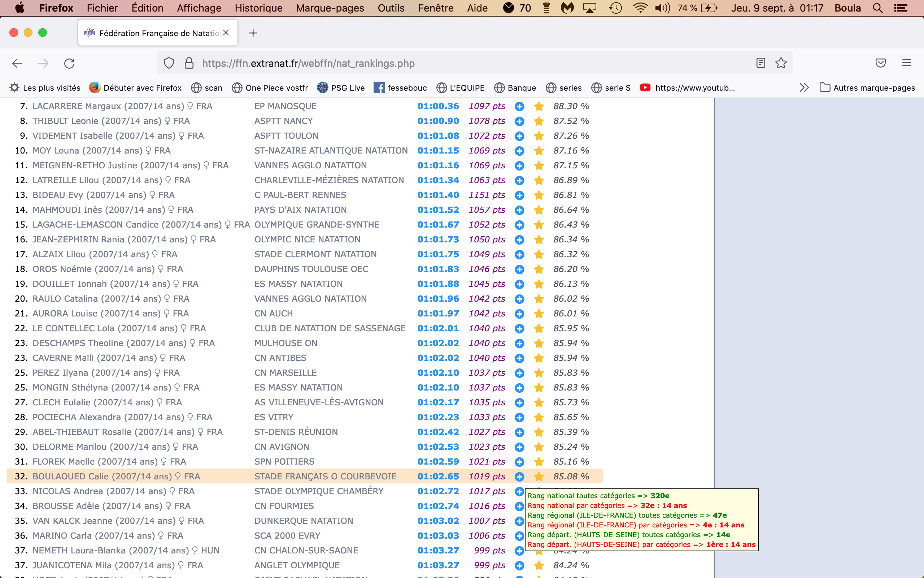Open Débuter avec Firefox bookmark
The width and height of the screenshot is (924, 578).
[x=135, y=88]
